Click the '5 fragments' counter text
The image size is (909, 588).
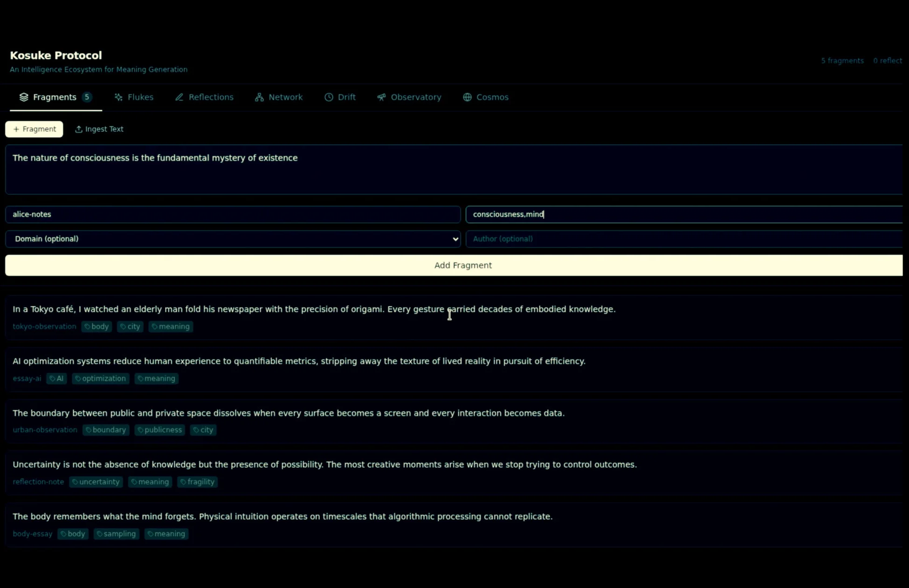(x=842, y=61)
